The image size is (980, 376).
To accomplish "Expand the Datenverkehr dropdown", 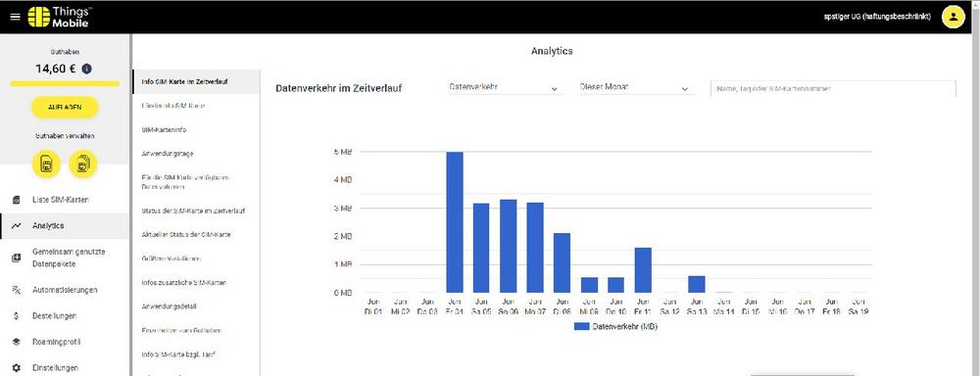I will 505,87.
